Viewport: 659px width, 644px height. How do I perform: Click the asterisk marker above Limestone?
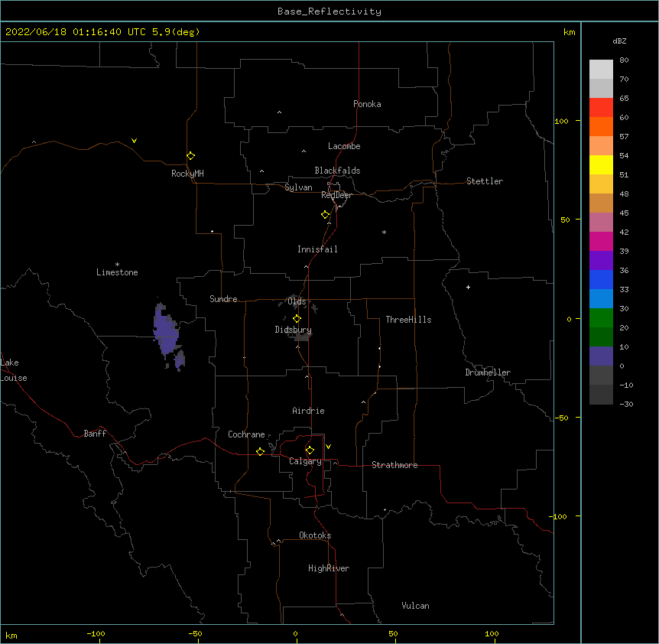[117, 265]
